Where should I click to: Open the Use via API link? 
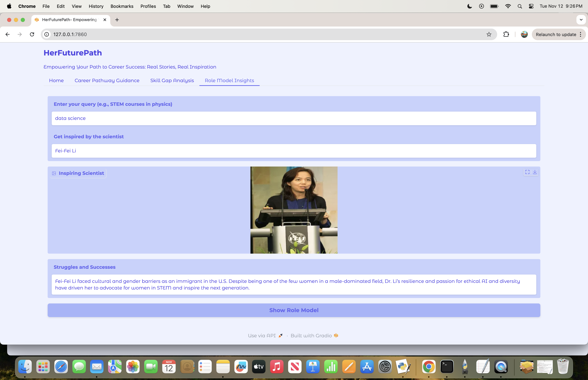[265, 336]
